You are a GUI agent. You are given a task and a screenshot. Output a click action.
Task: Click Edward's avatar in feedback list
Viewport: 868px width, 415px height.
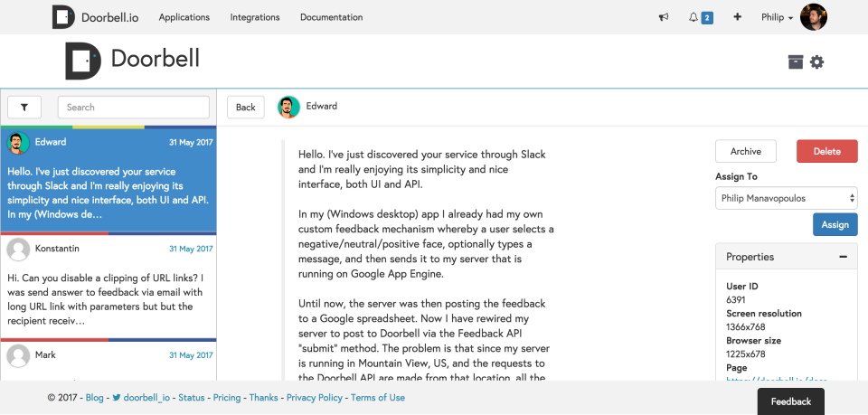click(x=18, y=144)
